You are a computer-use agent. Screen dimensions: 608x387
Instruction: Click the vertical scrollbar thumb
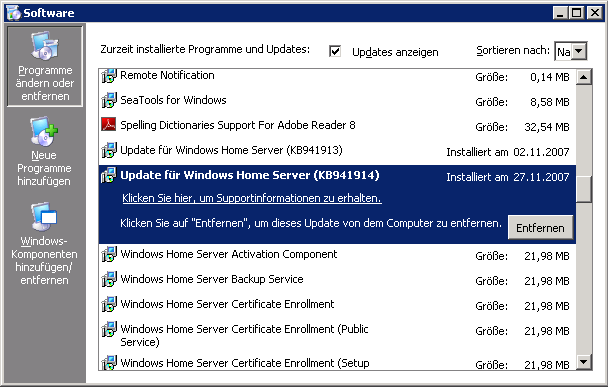tap(584, 189)
